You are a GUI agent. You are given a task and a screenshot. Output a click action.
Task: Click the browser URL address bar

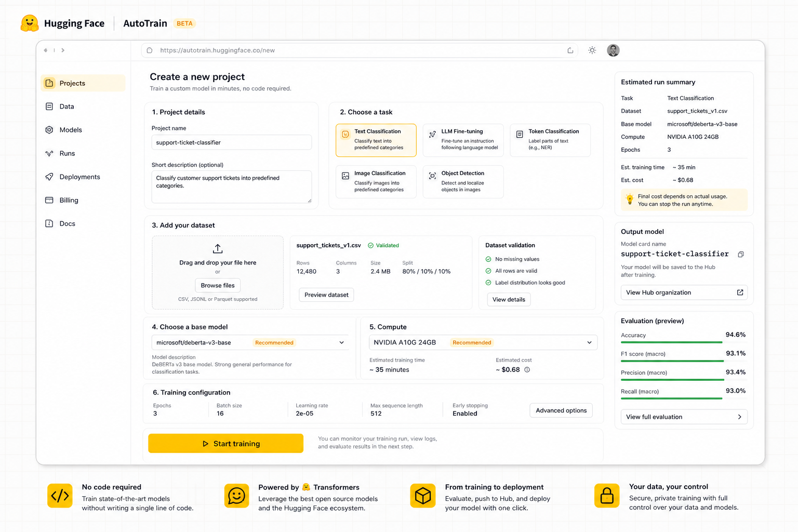tap(360, 50)
